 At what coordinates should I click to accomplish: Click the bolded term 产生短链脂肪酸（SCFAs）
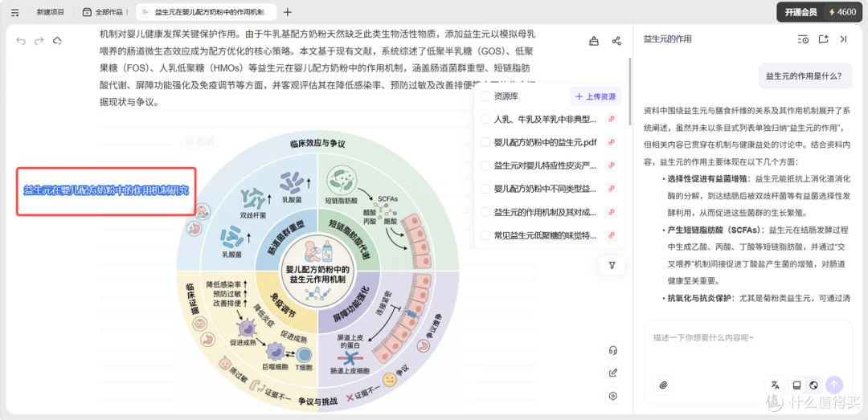713,229
